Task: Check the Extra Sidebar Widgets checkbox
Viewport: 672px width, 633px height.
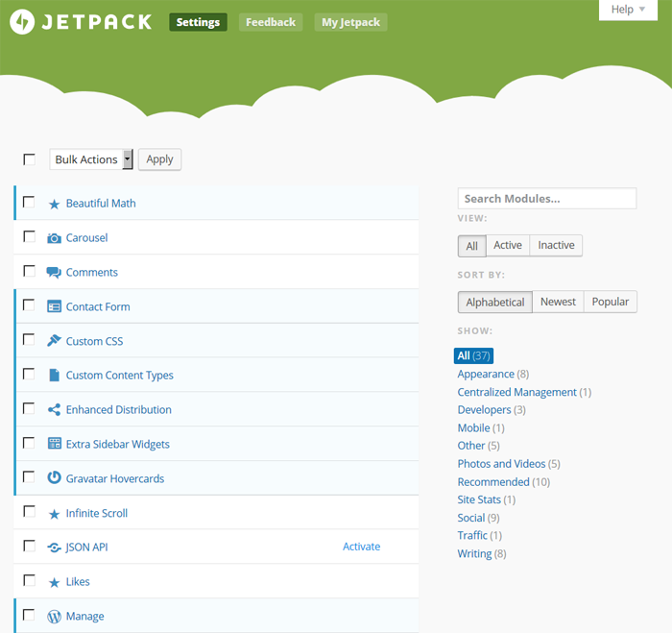Action: click(29, 442)
